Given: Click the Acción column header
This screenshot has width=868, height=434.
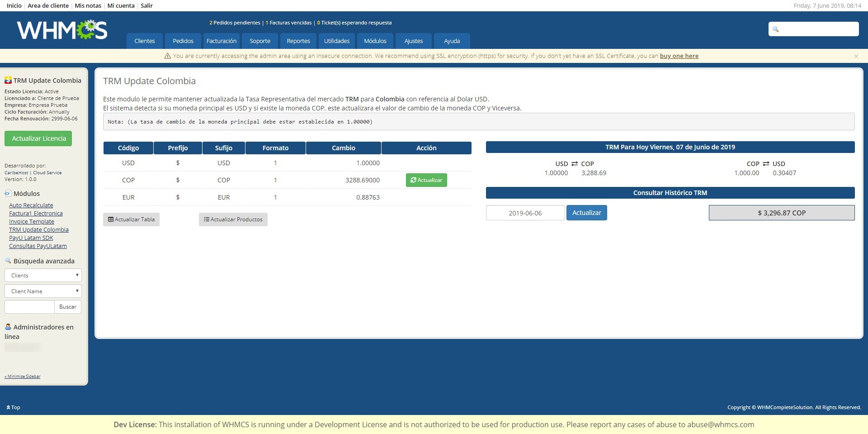Looking at the screenshot, I should coord(426,148).
